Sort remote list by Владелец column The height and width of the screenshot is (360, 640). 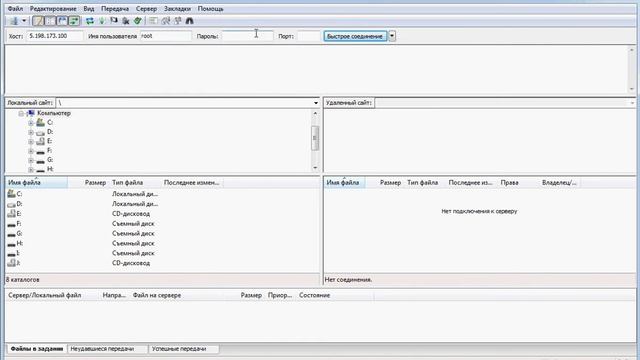coord(559,182)
